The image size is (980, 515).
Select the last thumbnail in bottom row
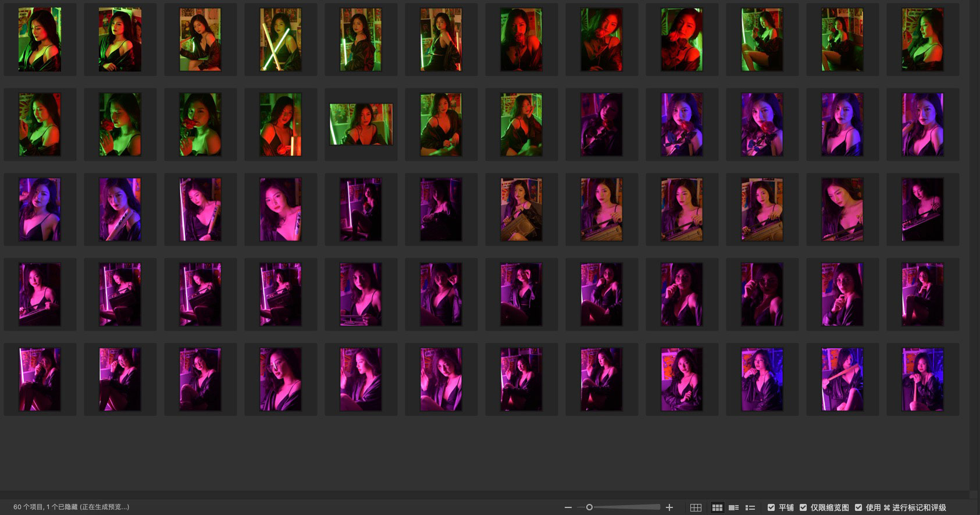[922, 379]
